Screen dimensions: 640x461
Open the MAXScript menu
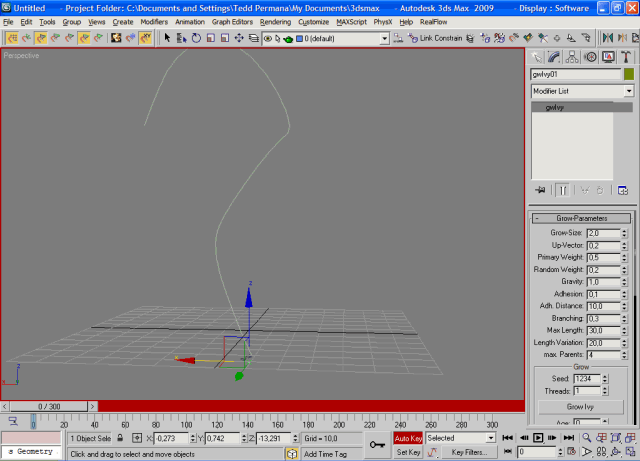(351, 22)
